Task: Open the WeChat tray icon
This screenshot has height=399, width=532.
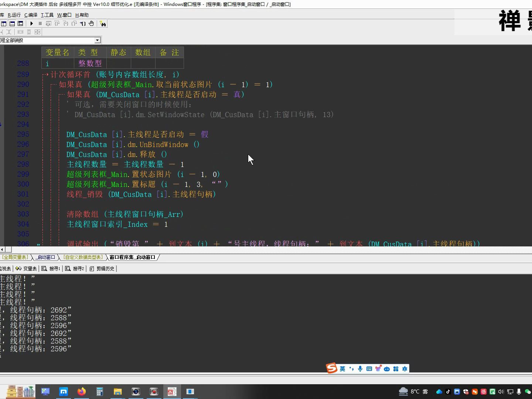Action: [528, 392]
